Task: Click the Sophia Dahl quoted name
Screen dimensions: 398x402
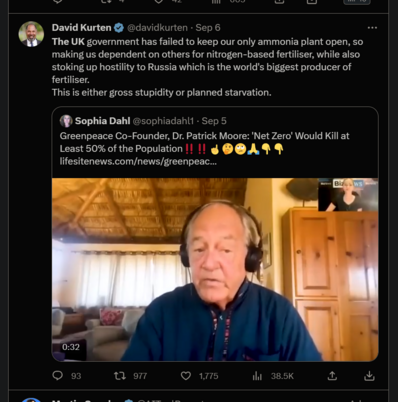Action: pos(102,121)
